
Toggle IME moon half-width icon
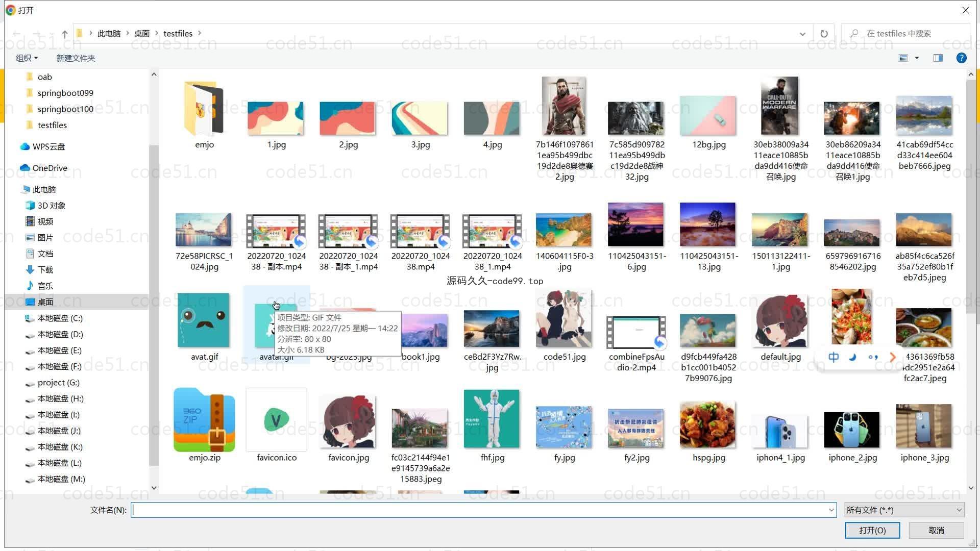pyautogui.click(x=853, y=357)
